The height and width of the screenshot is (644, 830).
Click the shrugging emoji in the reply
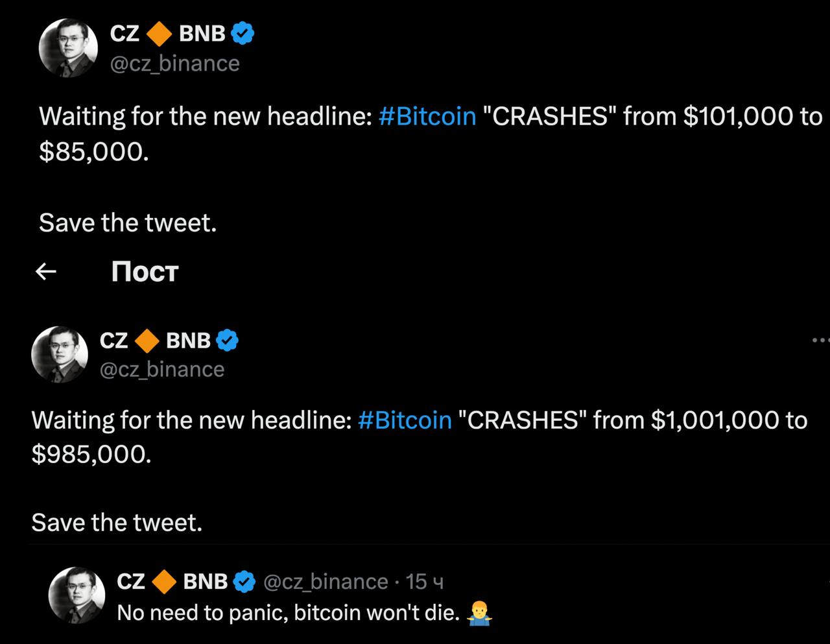[x=479, y=612]
